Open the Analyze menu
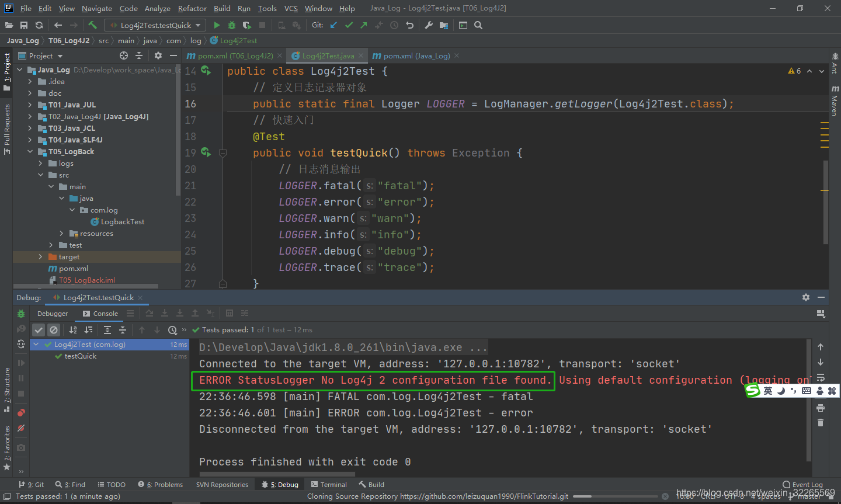Screen dimensions: 841x504 pos(158,8)
